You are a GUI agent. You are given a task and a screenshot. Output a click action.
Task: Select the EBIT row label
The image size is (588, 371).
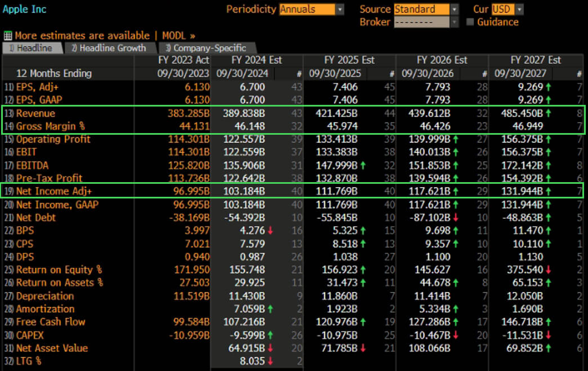[26, 152]
